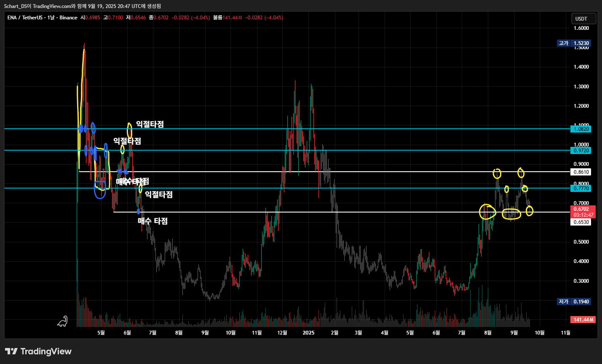This screenshot has height=364, width=602.
Task: Select the 0.9720 horizontal line price label
Action: tap(581, 151)
